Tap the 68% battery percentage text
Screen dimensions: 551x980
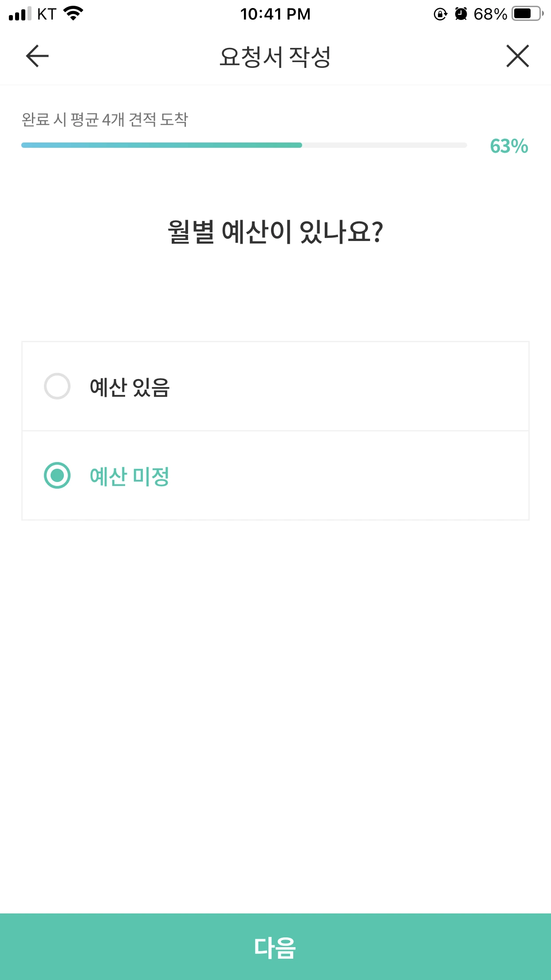[x=490, y=14]
